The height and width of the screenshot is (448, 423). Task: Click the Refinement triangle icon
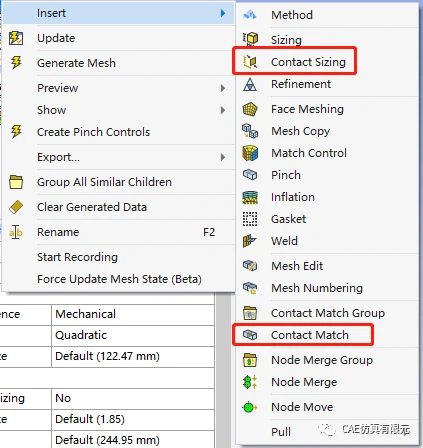[250, 84]
